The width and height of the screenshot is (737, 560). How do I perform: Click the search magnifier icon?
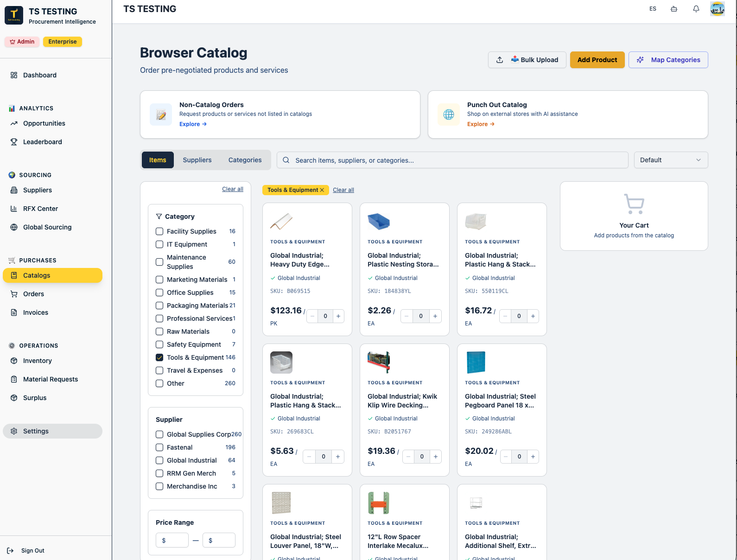(x=286, y=160)
